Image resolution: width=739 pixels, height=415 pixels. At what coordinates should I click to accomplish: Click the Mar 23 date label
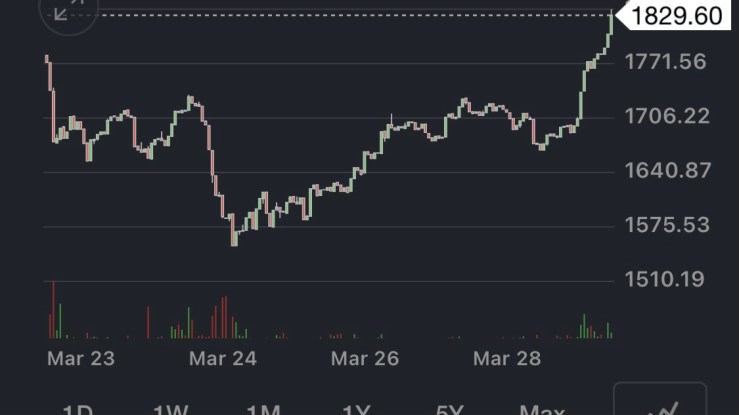tap(81, 358)
